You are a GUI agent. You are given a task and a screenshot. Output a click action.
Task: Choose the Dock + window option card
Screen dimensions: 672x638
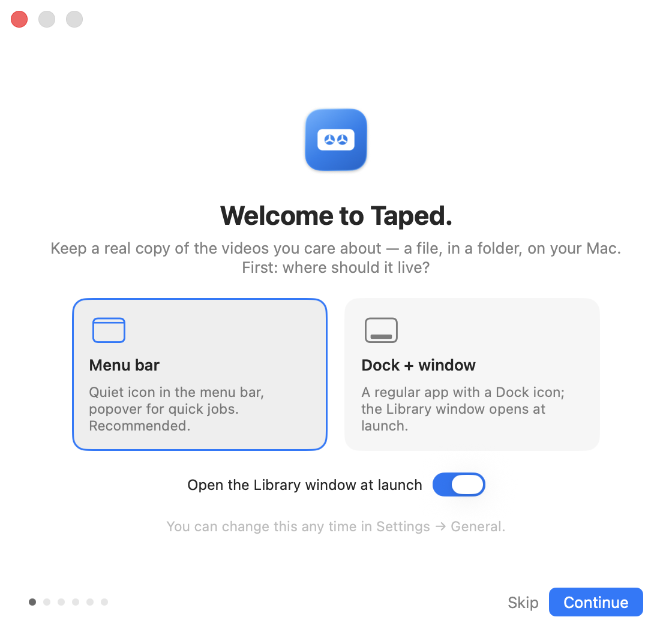tap(472, 374)
